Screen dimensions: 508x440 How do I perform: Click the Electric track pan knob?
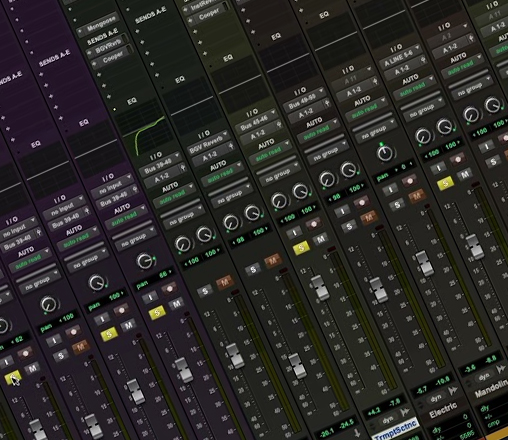click(385, 153)
